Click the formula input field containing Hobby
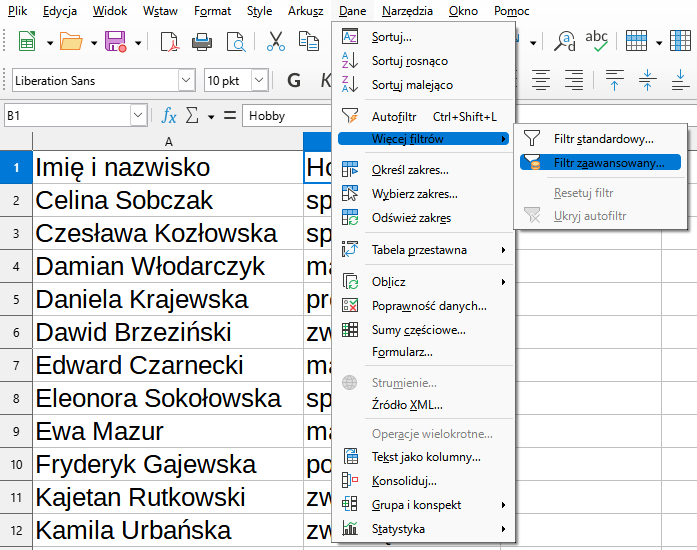697x550 pixels. pos(285,116)
